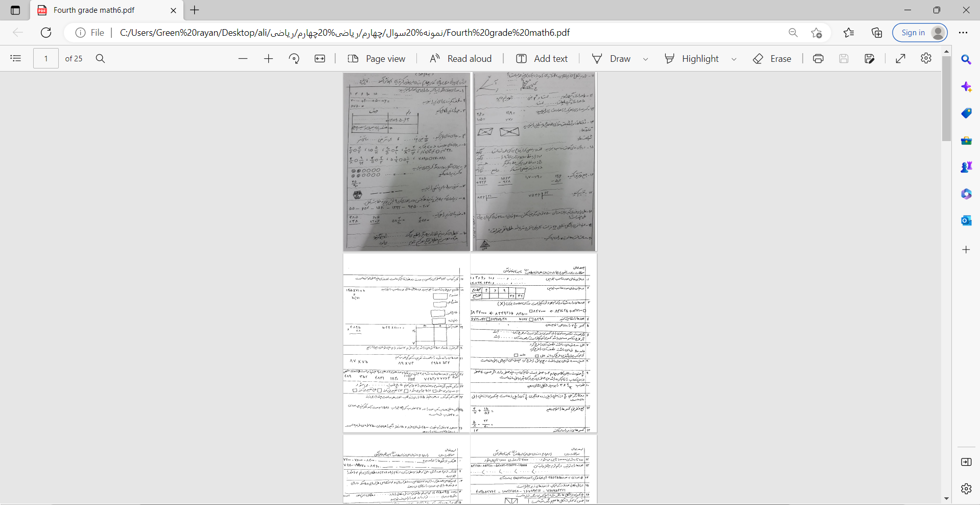The image size is (980, 505).
Task: Select the Add text tool
Action: click(542, 59)
